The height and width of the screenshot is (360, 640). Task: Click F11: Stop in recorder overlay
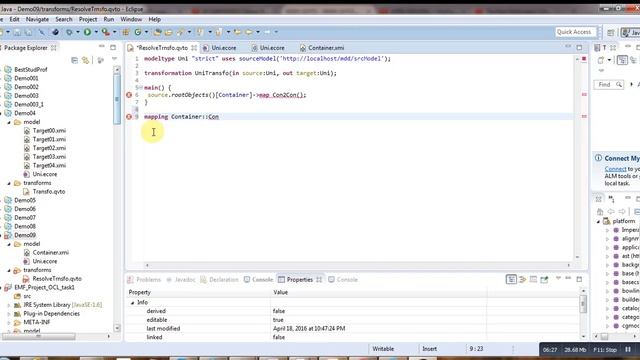(x=605, y=350)
